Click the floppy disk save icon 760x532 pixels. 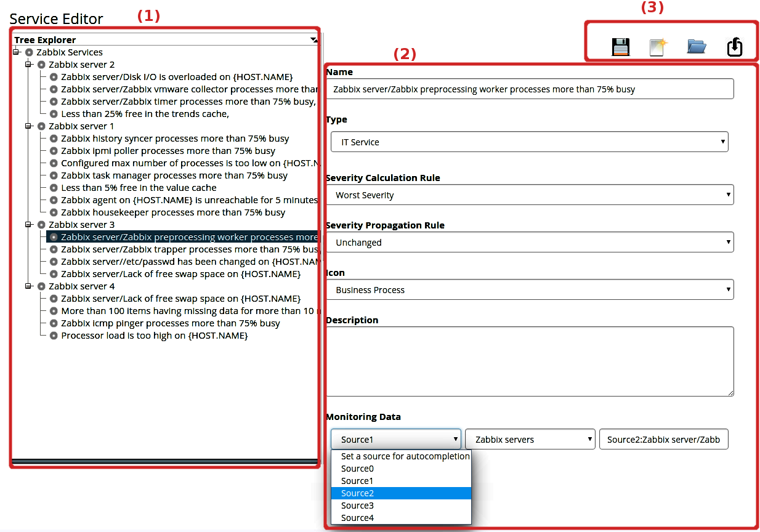(621, 47)
